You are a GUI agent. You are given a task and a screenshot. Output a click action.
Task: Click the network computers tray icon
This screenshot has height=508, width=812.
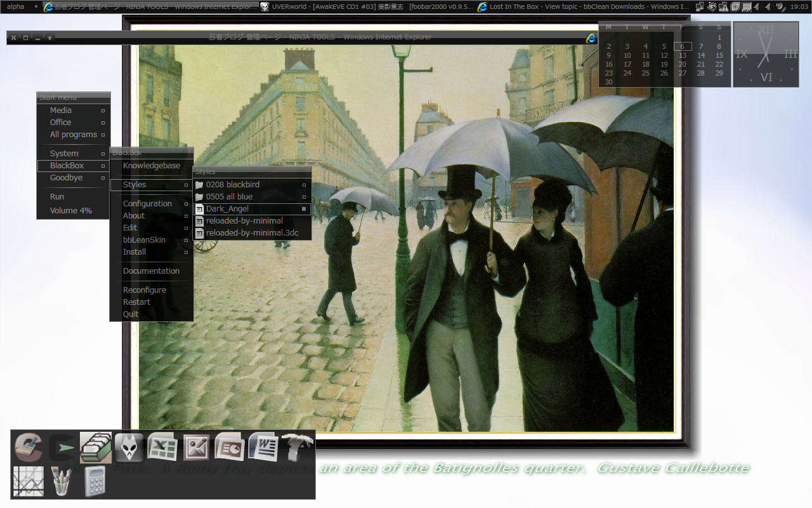(700, 6)
